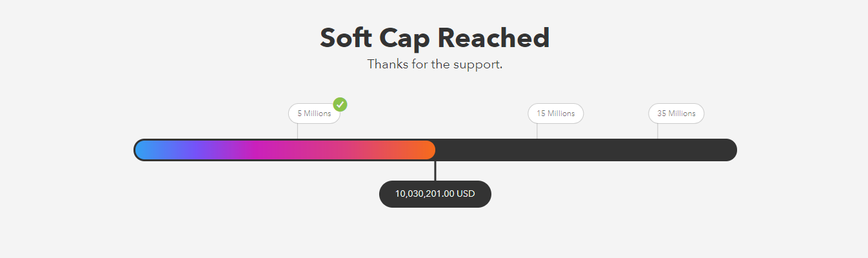Screen dimensions: 868x258
Task: Click the tick line below 35 Millions label
Action: [658, 131]
